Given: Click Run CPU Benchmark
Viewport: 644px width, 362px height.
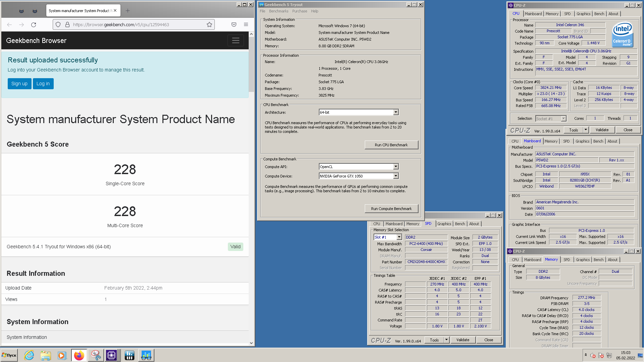Looking at the screenshot, I should pyautogui.click(x=391, y=145).
